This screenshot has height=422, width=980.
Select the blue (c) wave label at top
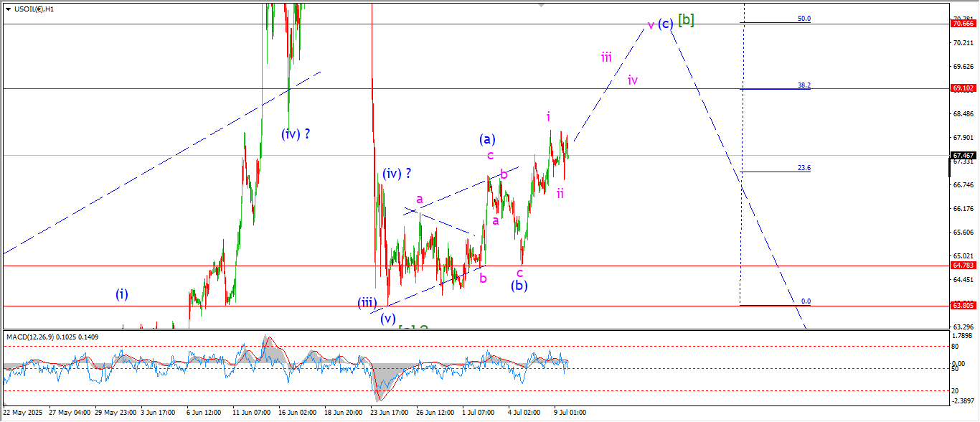click(666, 24)
